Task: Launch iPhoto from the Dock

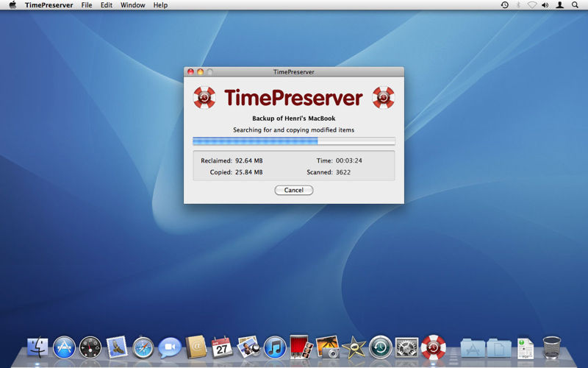Action: pos(327,347)
